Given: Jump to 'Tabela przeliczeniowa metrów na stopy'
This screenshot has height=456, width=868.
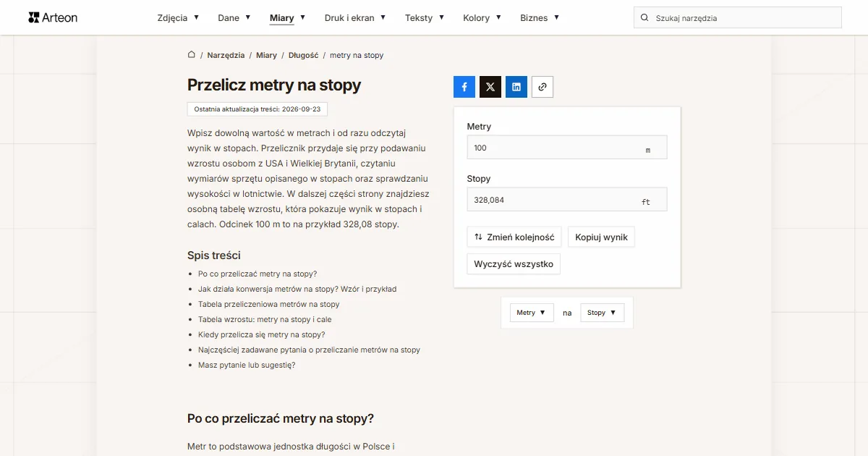Looking at the screenshot, I should click(269, 304).
